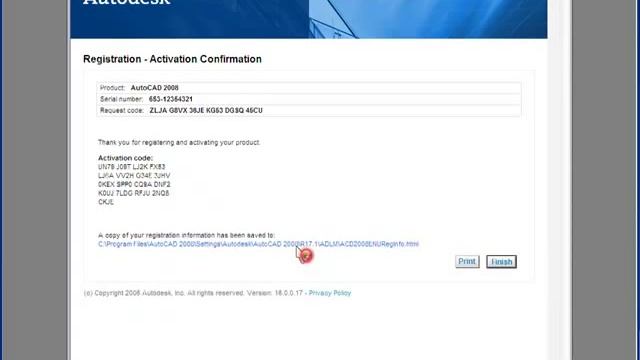The image size is (640, 360).
Task: Select the Serial number row
Action: [309, 99]
